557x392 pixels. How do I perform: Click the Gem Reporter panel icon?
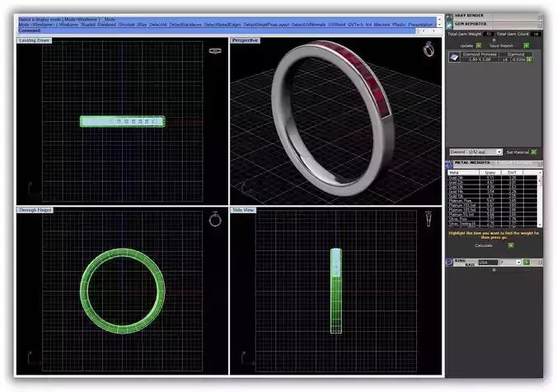point(449,26)
